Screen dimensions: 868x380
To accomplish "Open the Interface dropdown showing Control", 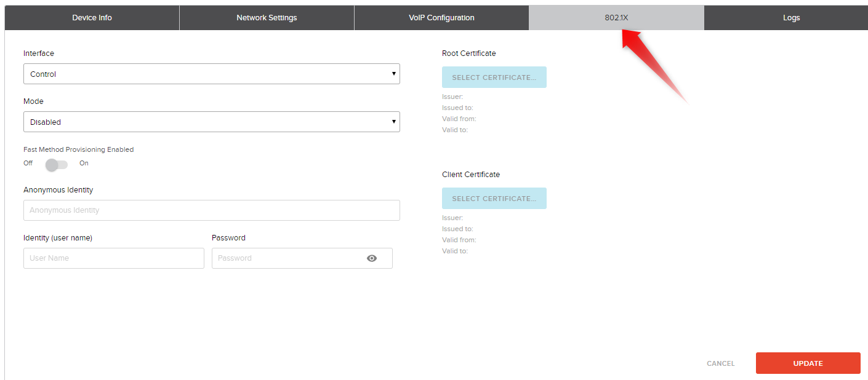I will [211, 74].
